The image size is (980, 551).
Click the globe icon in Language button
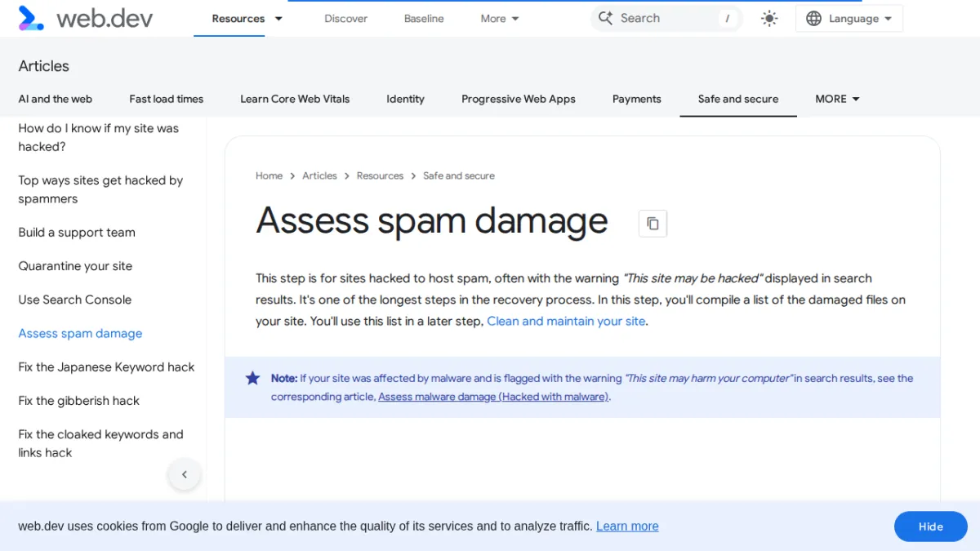(x=813, y=19)
